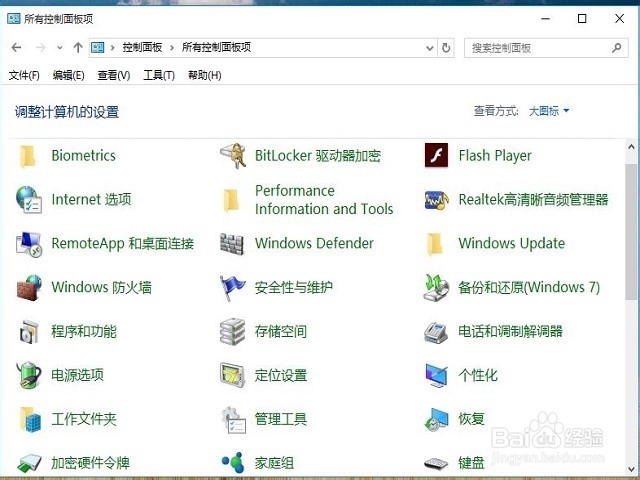Image resolution: width=640 pixels, height=480 pixels.
Task: Click the Windows Defender wall icon
Action: 231,244
